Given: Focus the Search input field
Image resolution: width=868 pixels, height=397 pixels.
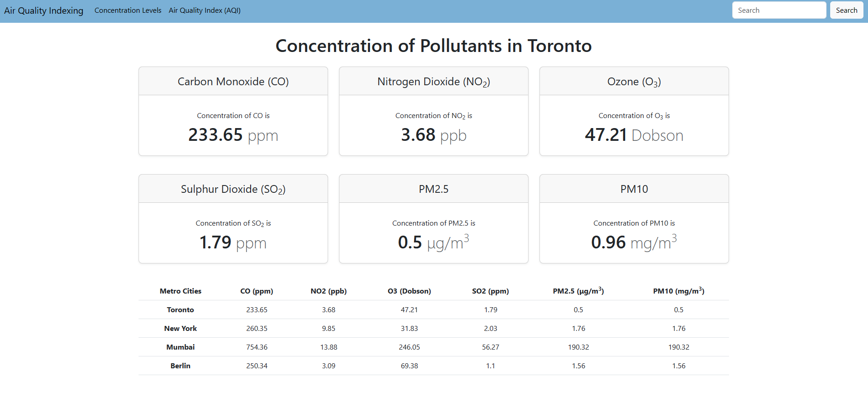Looking at the screenshot, I should (x=779, y=10).
